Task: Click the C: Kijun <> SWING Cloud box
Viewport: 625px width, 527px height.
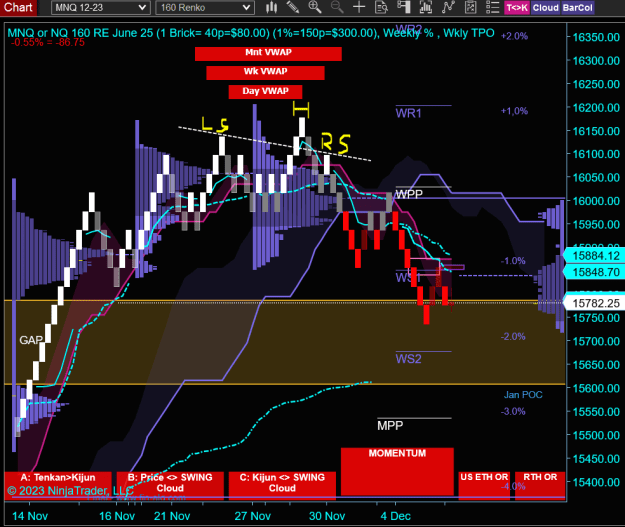Action: click(x=282, y=485)
